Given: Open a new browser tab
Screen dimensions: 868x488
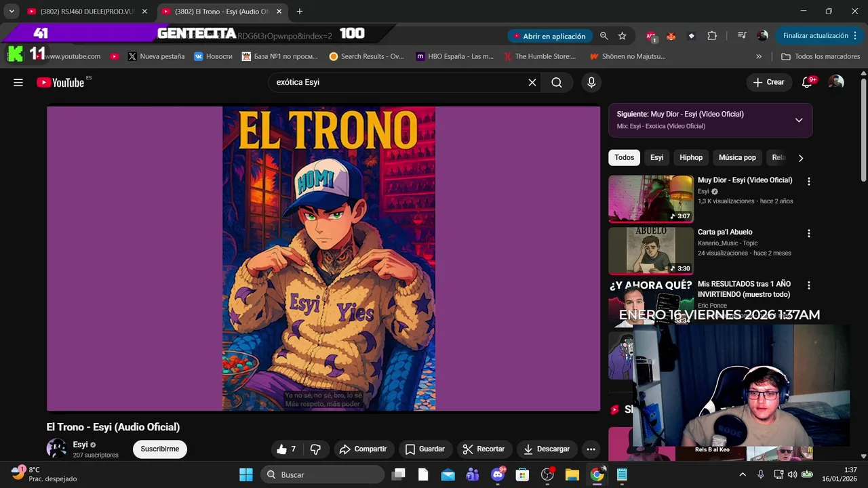Looking at the screenshot, I should click(299, 12).
